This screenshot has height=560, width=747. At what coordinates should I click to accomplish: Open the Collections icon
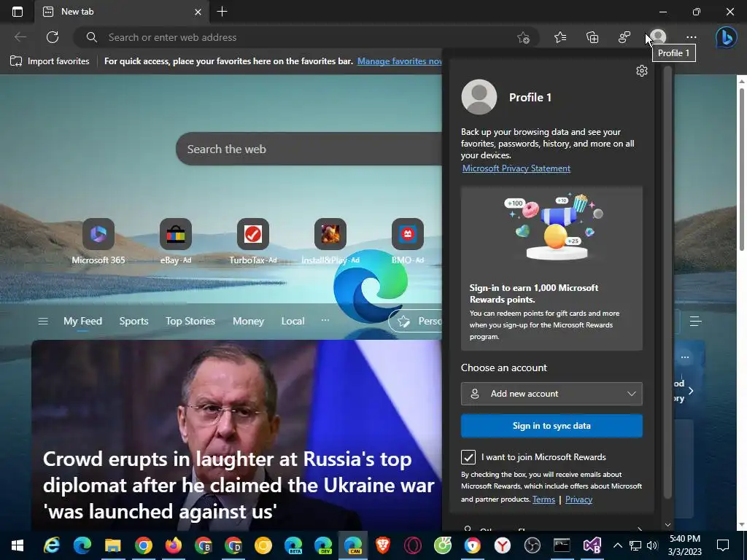click(x=592, y=37)
